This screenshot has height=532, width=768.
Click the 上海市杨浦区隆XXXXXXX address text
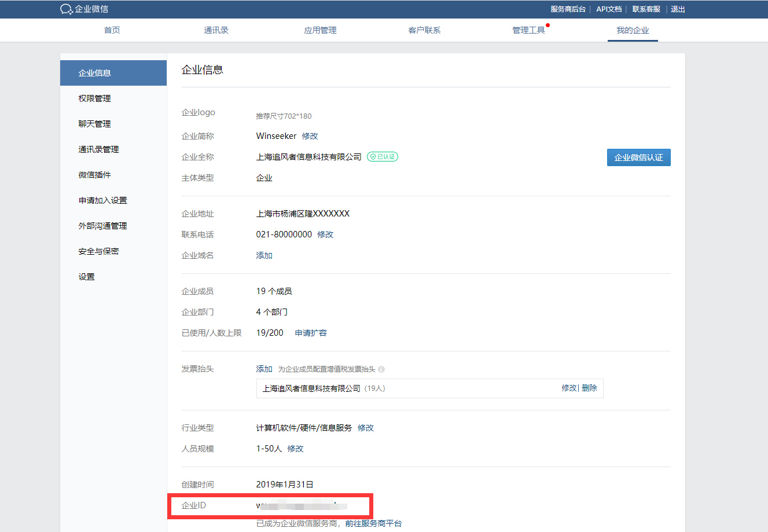[303, 214]
